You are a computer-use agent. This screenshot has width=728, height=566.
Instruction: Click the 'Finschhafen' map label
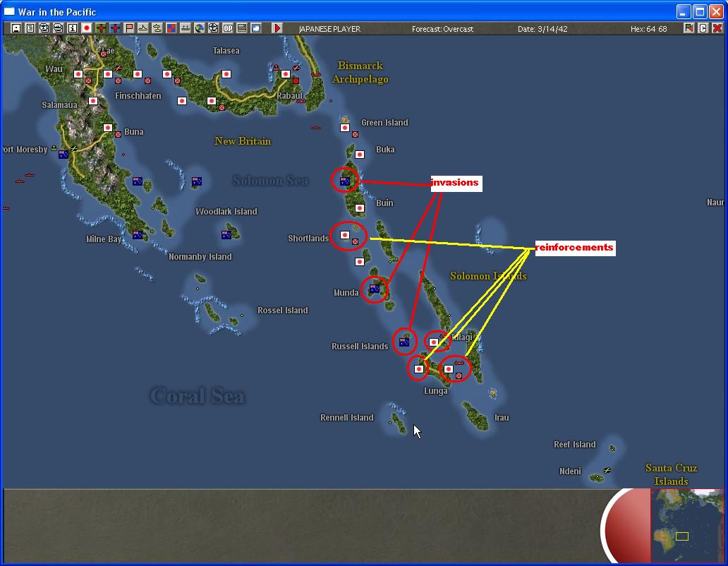tap(138, 96)
